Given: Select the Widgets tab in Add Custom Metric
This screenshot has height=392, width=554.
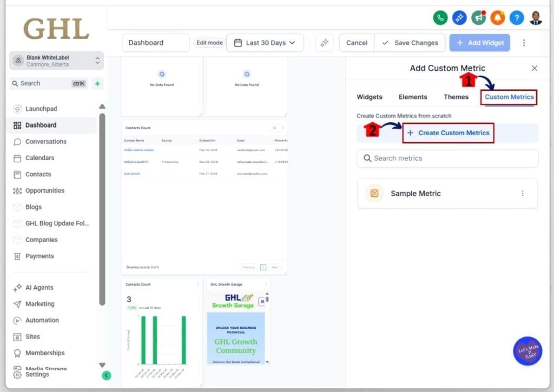Looking at the screenshot, I should coord(370,97).
